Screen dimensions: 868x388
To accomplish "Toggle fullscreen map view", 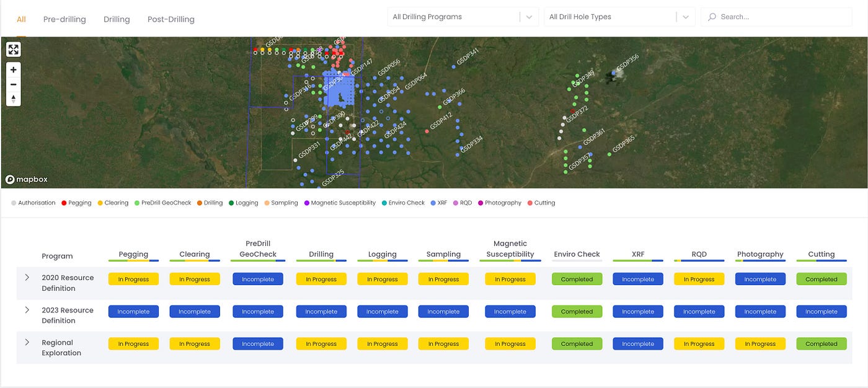I will 13,50.
